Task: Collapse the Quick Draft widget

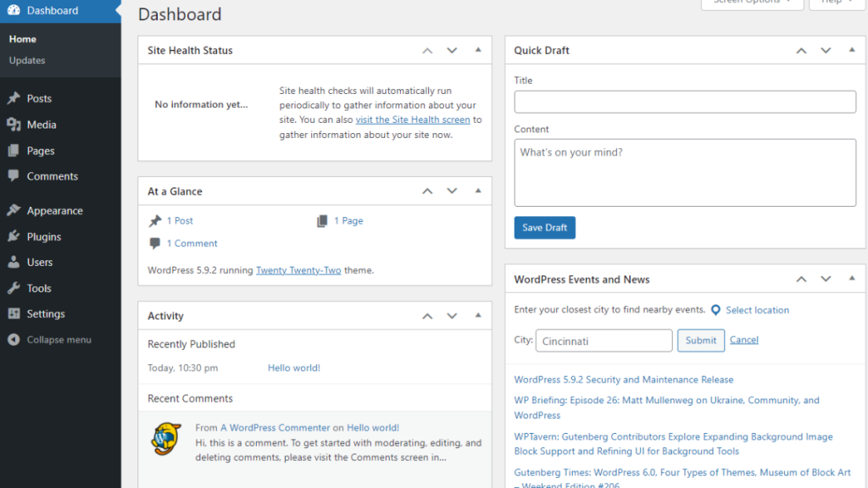Action: [x=852, y=50]
